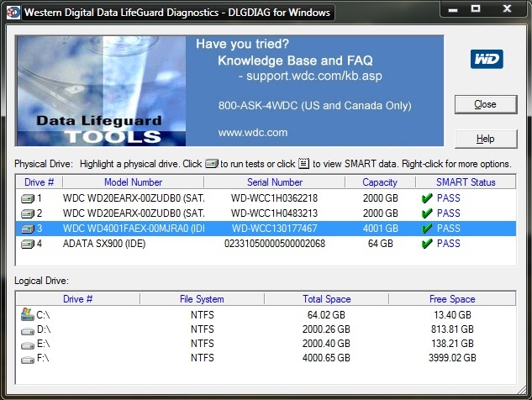Click serial number 02331050000500002068

(x=275, y=244)
